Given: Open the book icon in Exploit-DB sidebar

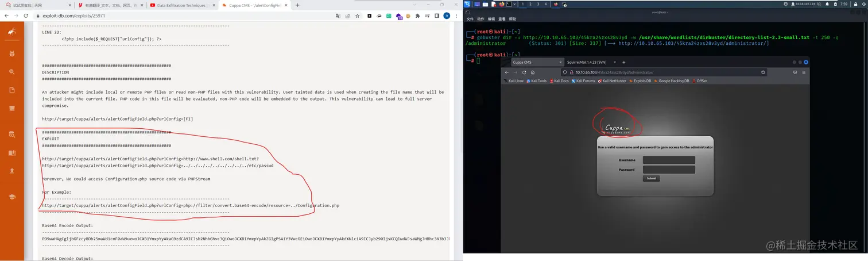Looking at the screenshot, I should pyautogui.click(x=11, y=153).
